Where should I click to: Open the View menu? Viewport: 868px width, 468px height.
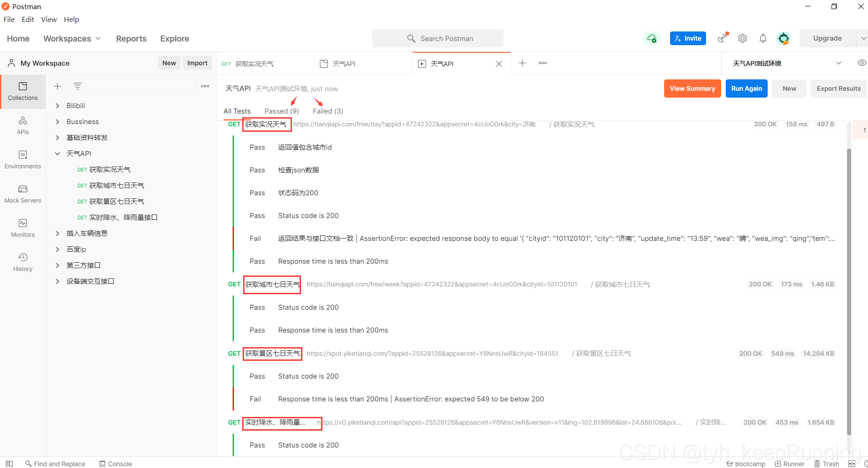tap(49, 19)
